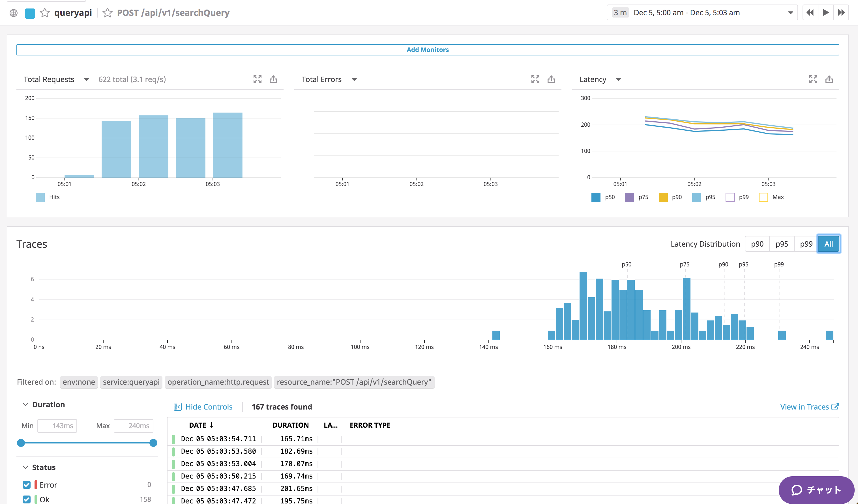Image resolution: width=858 pixels, height=504 pixels.
Task: Expand the Latency graph to fullscreen
Action: (x=813, y=79)
